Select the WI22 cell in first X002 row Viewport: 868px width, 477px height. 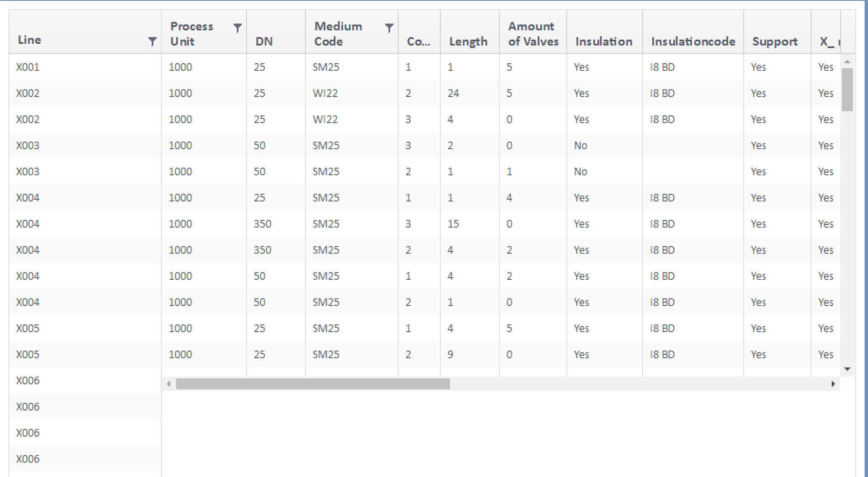[x=325, y=93]
